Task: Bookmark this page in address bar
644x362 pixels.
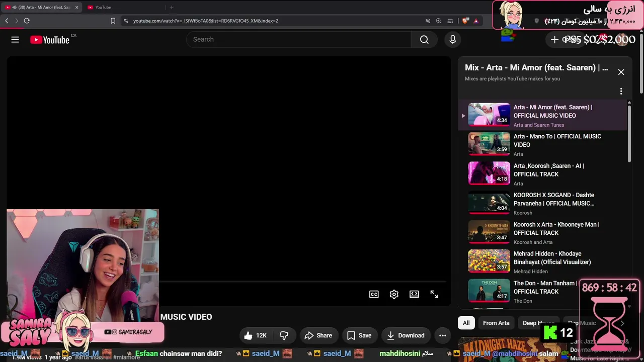Action: pos(113,21)
